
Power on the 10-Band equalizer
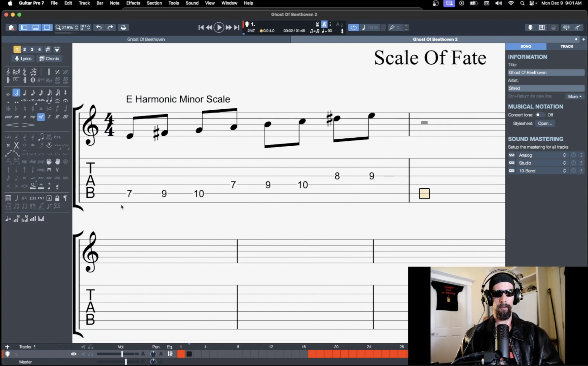(573, 171)
